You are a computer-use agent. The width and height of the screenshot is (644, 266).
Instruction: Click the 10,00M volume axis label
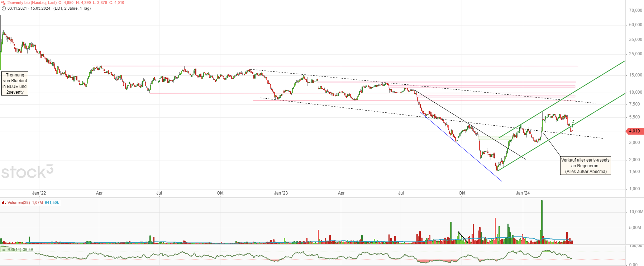(636, 212)
